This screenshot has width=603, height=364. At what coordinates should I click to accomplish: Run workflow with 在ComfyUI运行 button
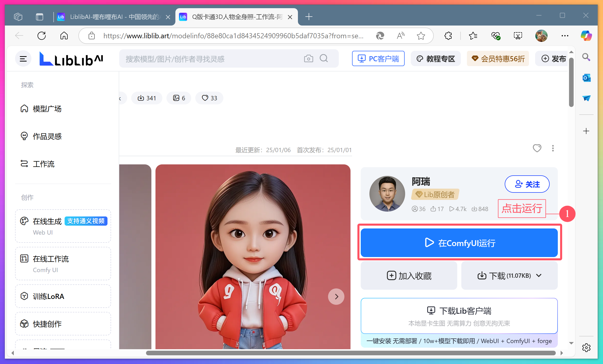pos(459,243)
